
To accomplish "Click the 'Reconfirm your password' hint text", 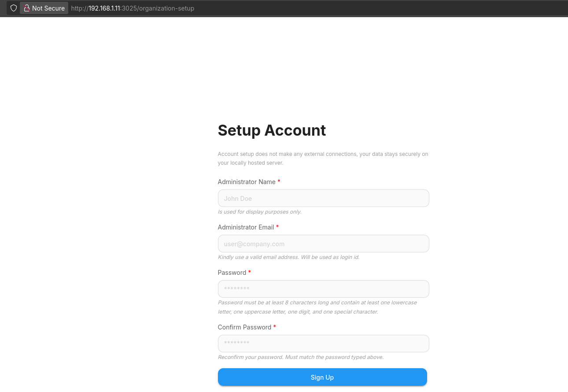I will click(300, 357).
